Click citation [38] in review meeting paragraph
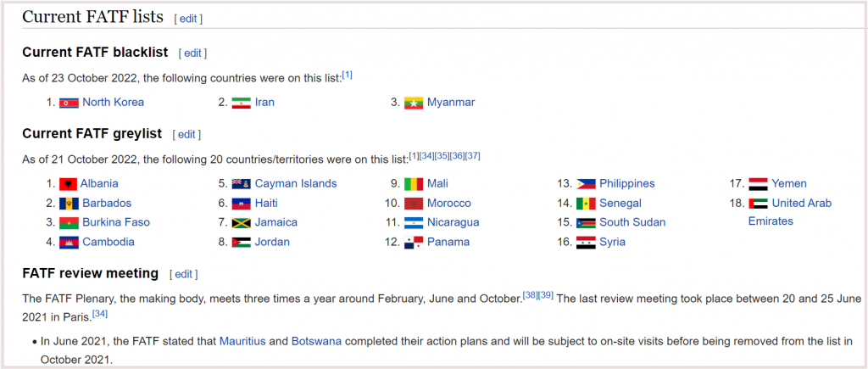Screen dimensions: 868x369 click(x=531, y=295)
